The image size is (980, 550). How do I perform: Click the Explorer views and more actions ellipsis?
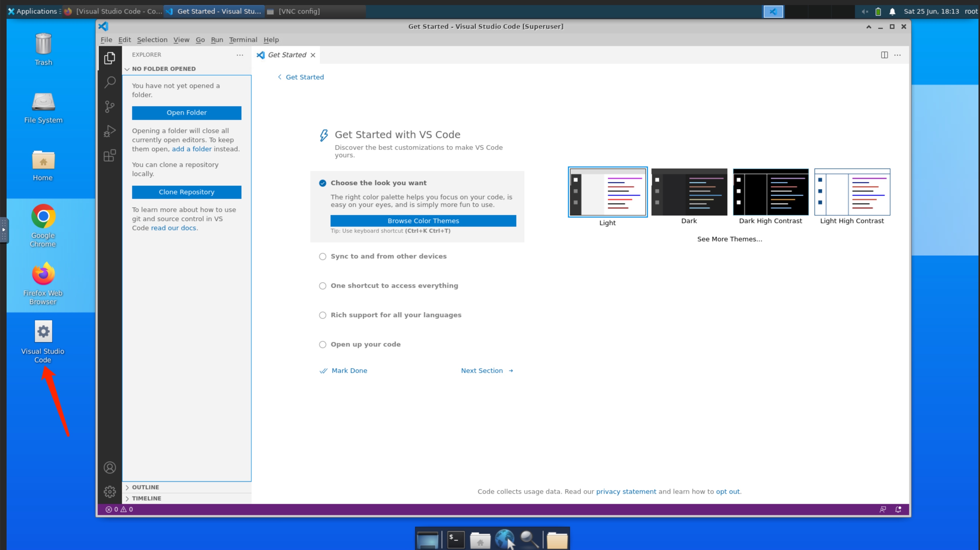pyautogui.click(x=240, y=55)
